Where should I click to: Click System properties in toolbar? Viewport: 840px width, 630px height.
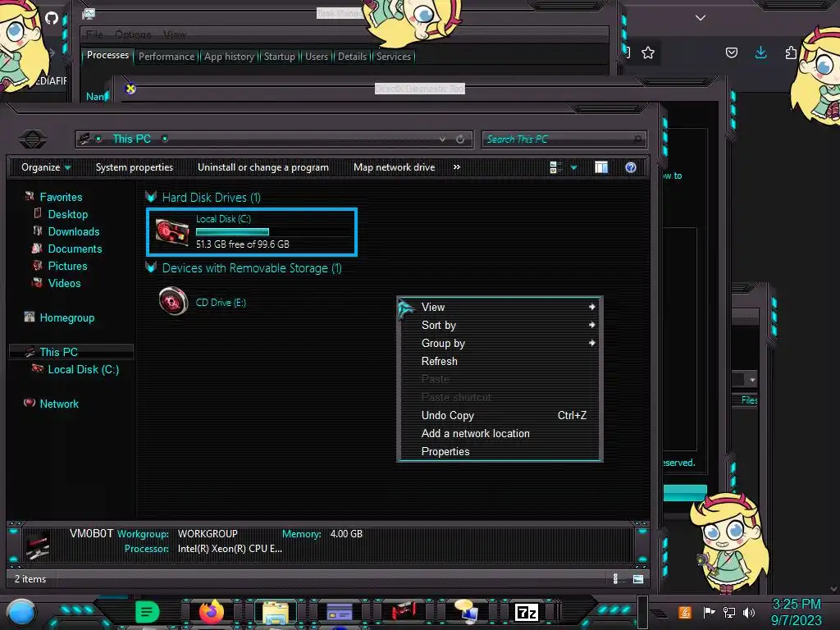135,167
